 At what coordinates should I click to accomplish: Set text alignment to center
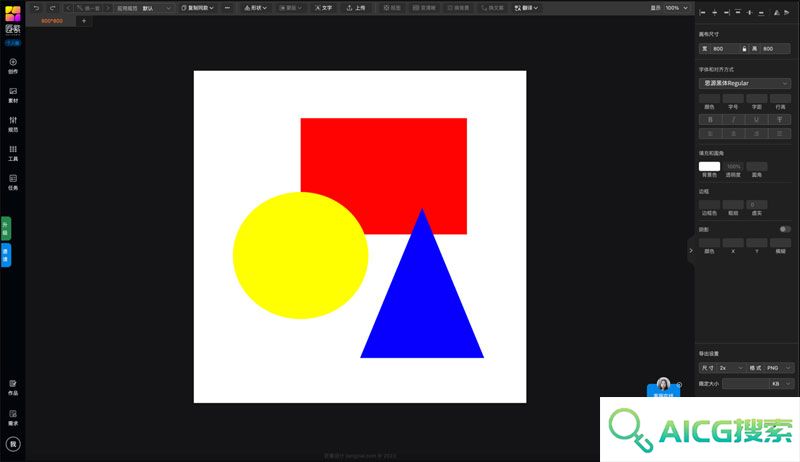[x=733, y=134]
